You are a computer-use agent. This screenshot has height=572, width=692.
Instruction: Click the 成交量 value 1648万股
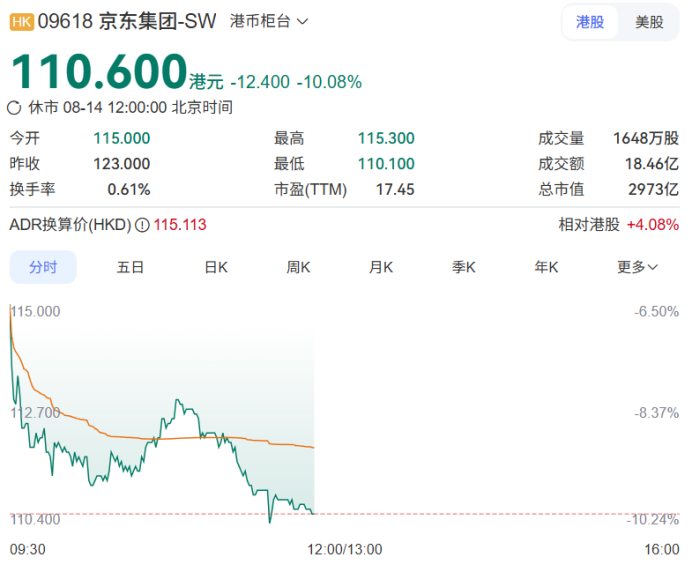646,139
